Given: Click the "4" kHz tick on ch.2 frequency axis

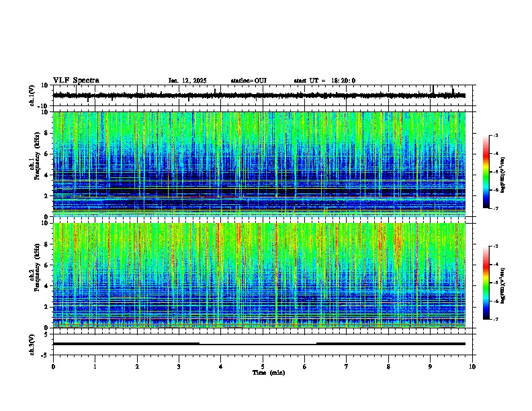Looking at the screenshot, I should point(47,286).
